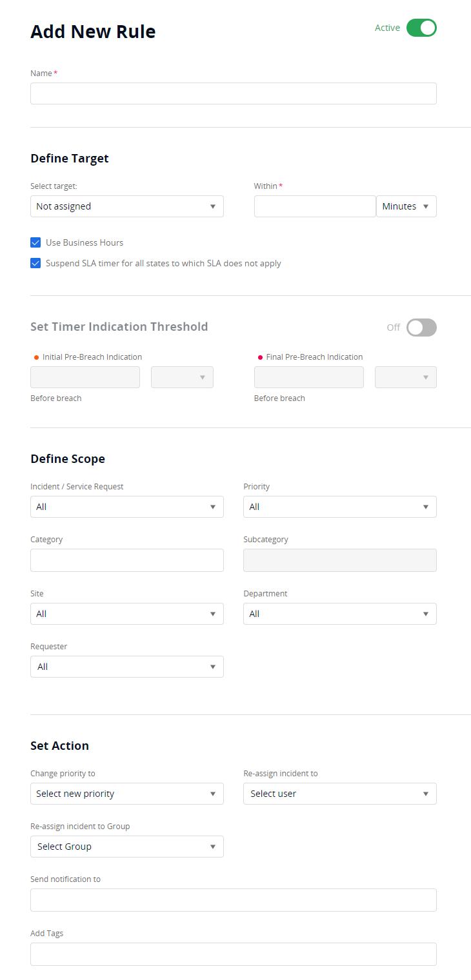Toggle the Active rule switch
This screenshot has height=980, width=471.
pyautogui.click(x=421, y=28)
